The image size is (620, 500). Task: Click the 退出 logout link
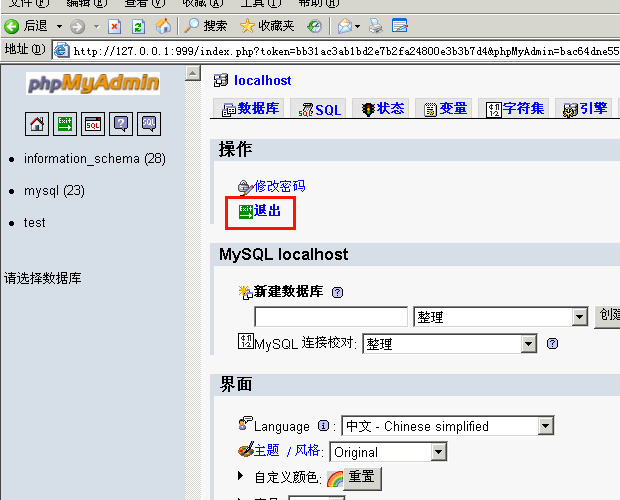point(267,211)
